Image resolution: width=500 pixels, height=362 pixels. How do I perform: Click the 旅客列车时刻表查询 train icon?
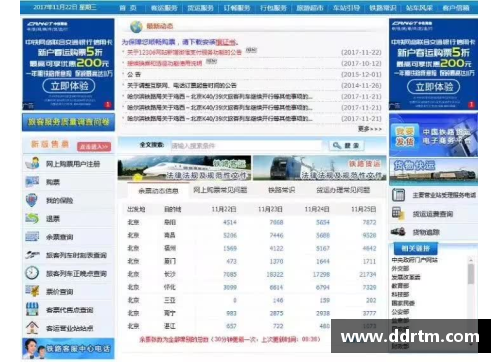[32, 255]
